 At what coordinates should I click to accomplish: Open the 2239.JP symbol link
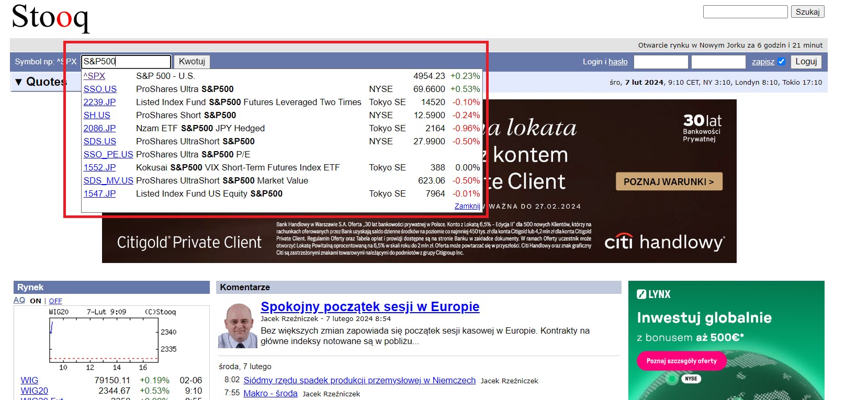[x=99, y=102]
